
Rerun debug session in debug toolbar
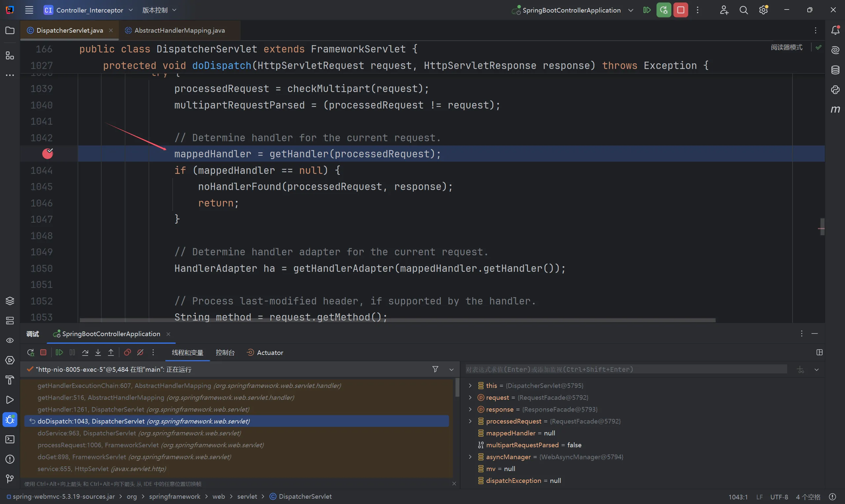[31, 353]
